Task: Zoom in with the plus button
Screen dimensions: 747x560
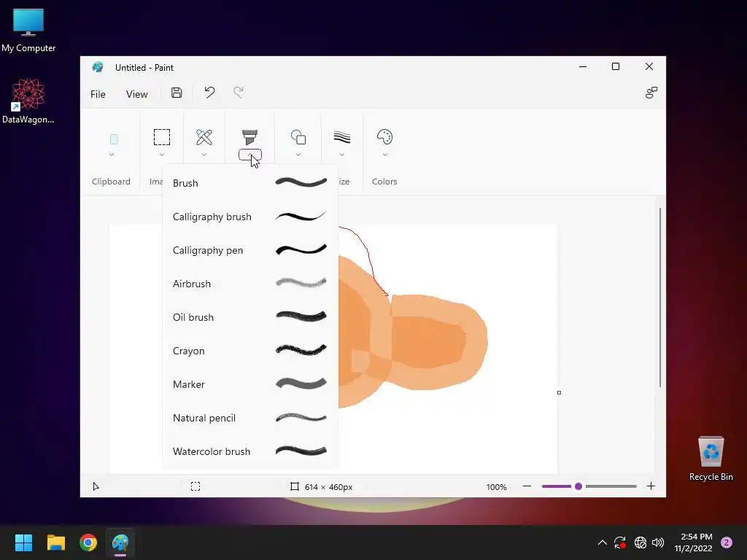Action: (x=651, y=486)
